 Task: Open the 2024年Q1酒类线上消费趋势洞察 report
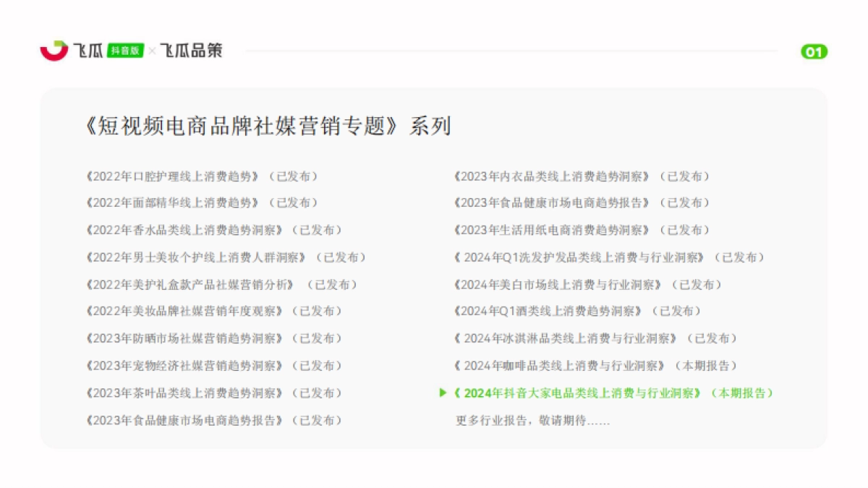[x=548, y=311]
